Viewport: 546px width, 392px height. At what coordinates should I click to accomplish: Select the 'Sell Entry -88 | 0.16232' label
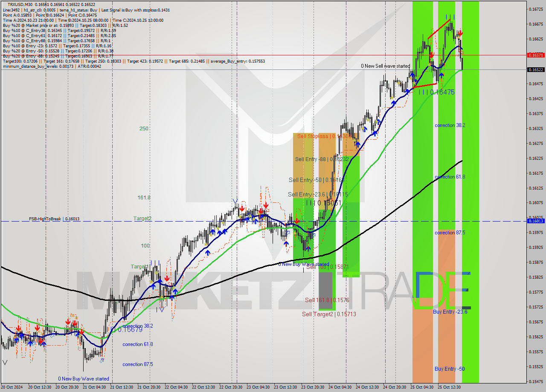click(x=322, y=159)
